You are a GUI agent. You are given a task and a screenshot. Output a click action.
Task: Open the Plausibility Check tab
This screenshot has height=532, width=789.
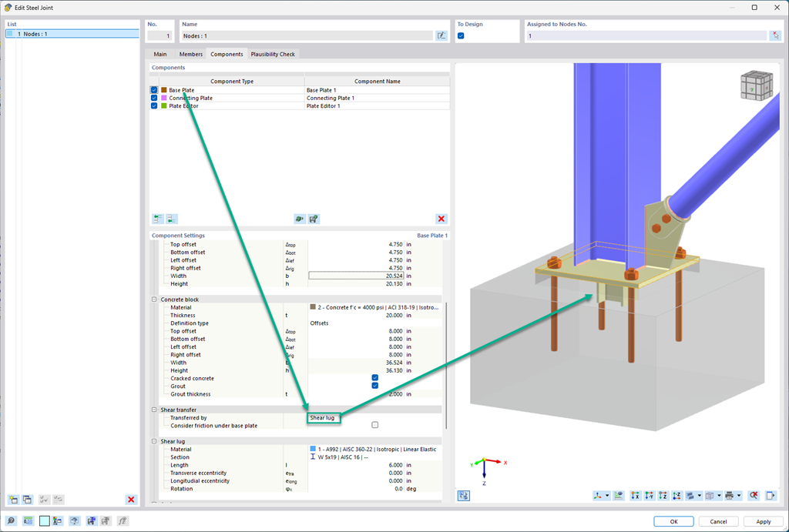pos(273,55)
